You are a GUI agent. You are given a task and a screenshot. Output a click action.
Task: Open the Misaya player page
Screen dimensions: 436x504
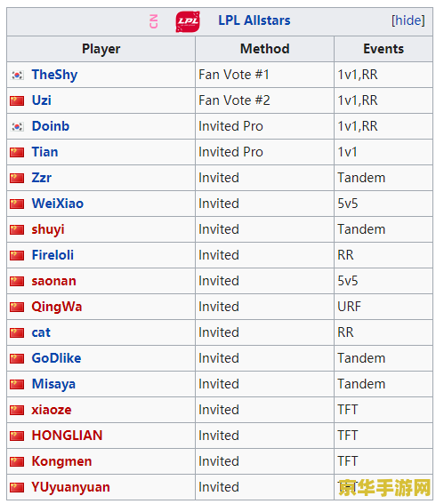pos(53,384)
